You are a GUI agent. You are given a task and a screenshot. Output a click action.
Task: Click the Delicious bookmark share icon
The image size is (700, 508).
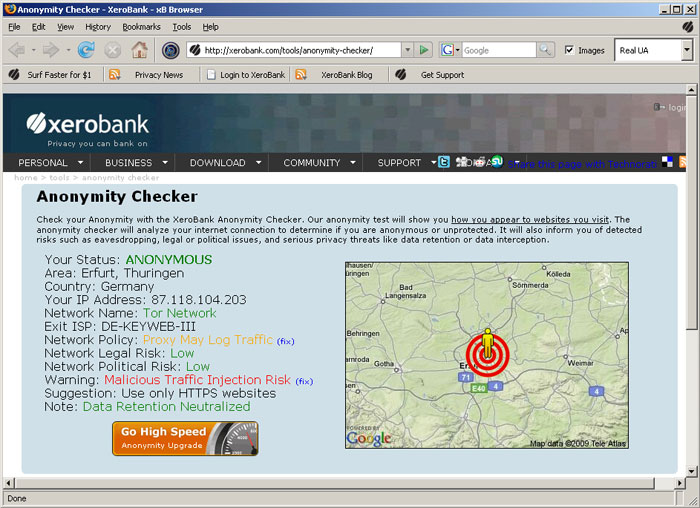point(667,162)
